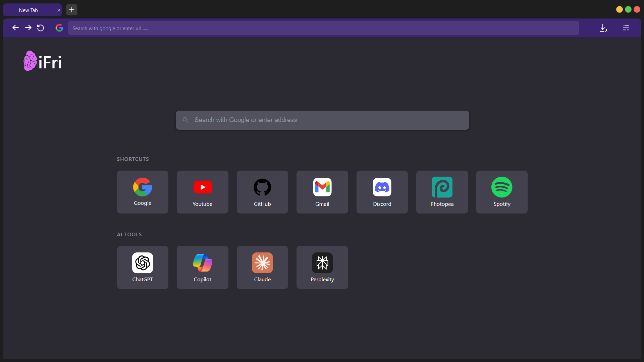Click the Google logo beside the address bar
The width and height of the screenshot is (644, 362).
pyautogui.click(x=59, y=28)
